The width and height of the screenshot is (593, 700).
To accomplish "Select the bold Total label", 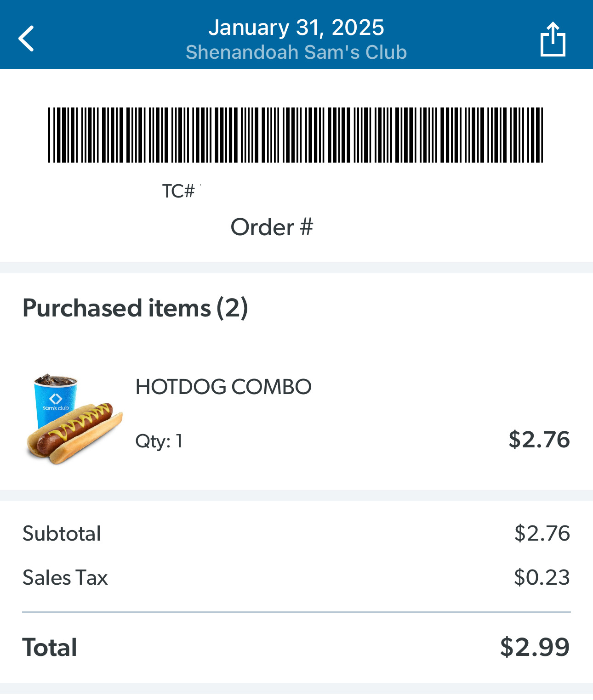I will click(x=50, y=647).
